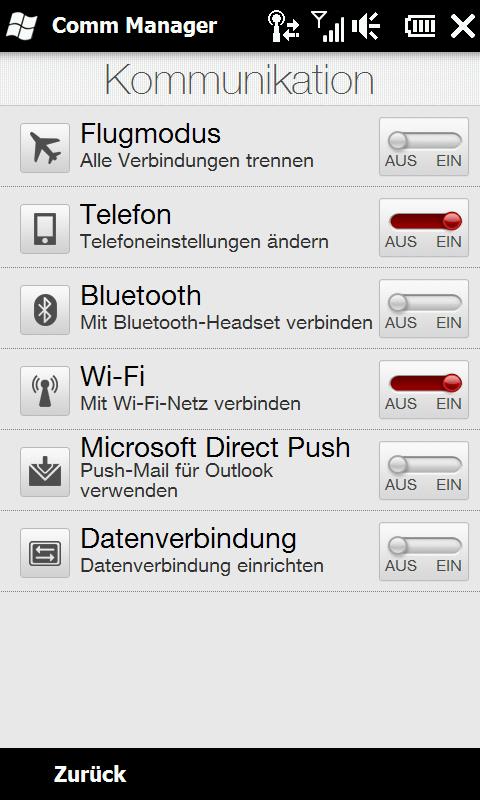Disable the Wi-Fi switch

click(x=424, y=390)
